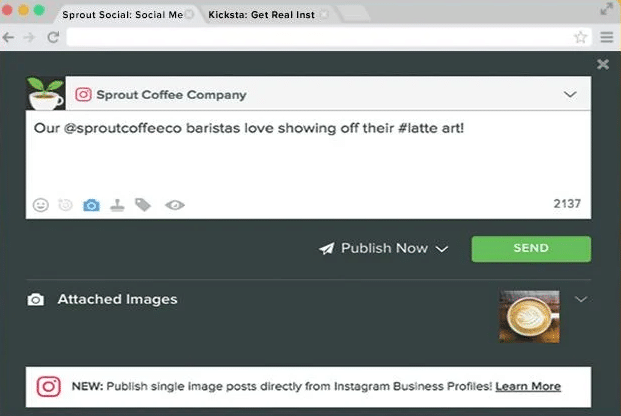Reload the page with refresh icon

pyautogui.click(x=53, y=37)
